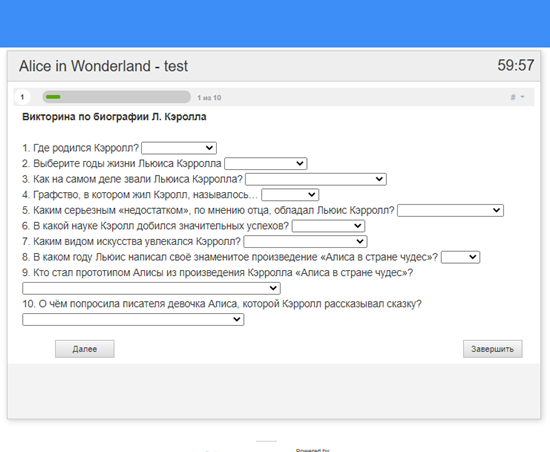Open dropdown for question 9 Alice prototype

151,288
